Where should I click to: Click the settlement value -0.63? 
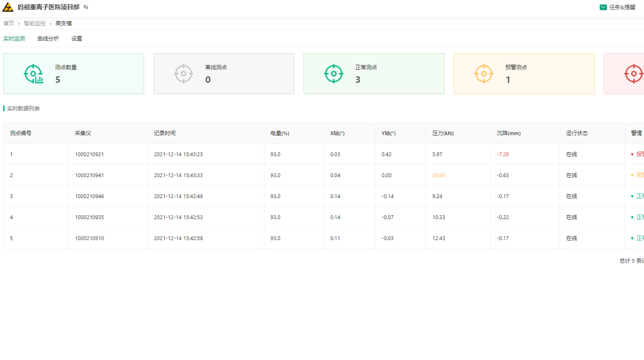503,175
